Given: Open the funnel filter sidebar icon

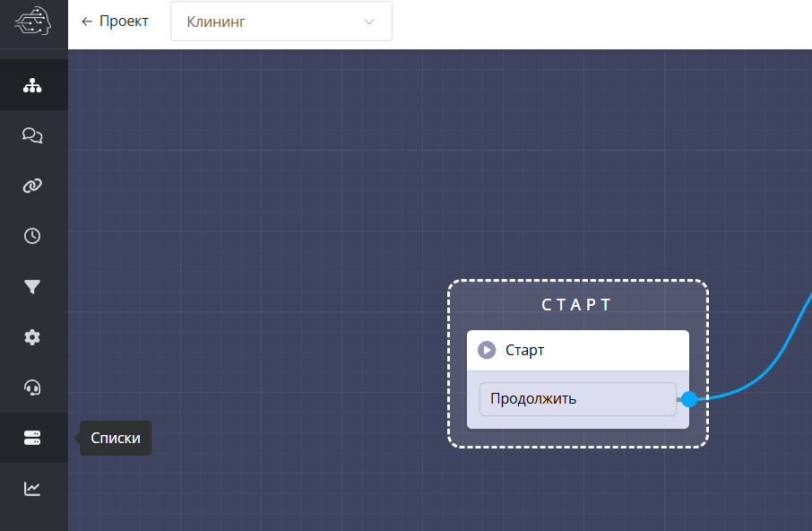Looking at the screenshot, I should [33, 287].
